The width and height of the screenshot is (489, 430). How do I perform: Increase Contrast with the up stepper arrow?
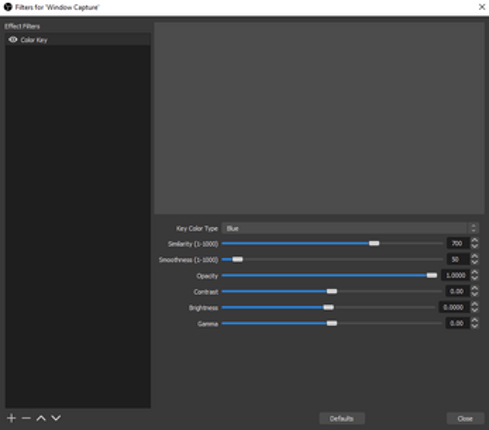point(475,288)
